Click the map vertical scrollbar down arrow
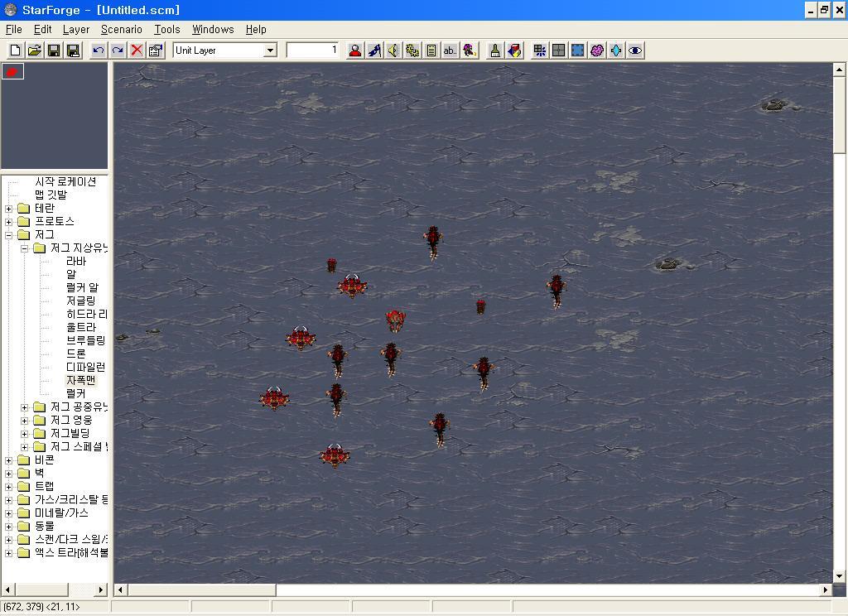The image size is (848, 616). 839,576
